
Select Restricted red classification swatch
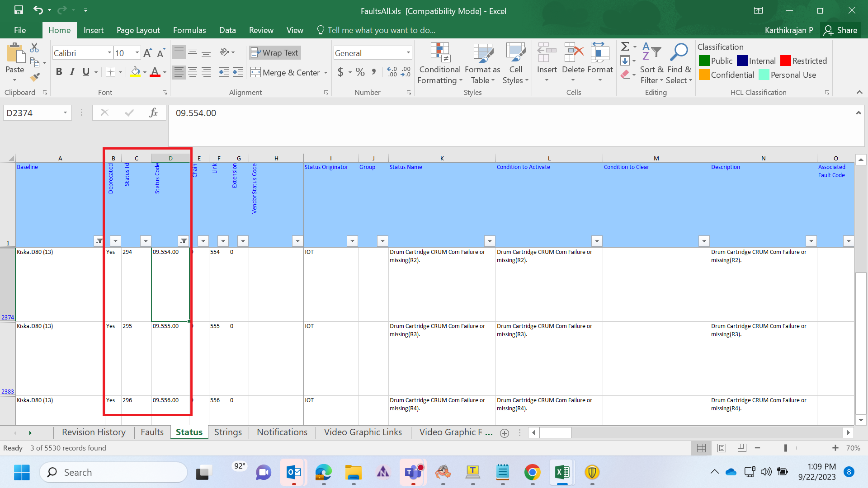click(x=786, y=61)
